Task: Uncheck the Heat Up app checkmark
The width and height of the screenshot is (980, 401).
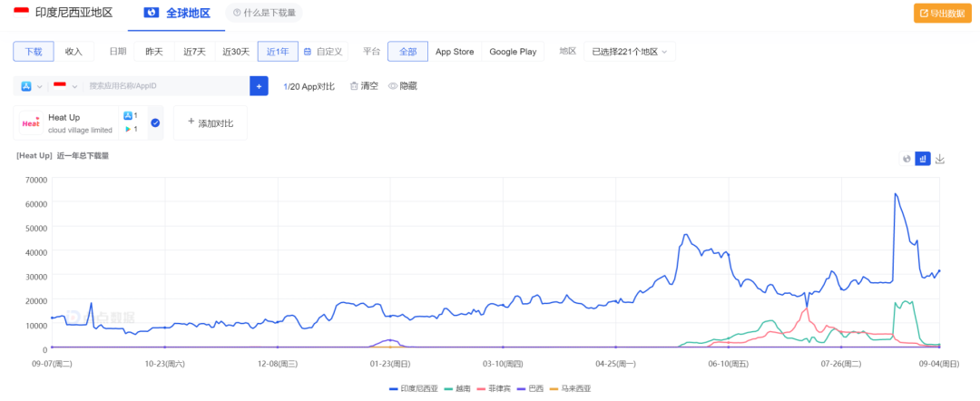Action: 156,122
